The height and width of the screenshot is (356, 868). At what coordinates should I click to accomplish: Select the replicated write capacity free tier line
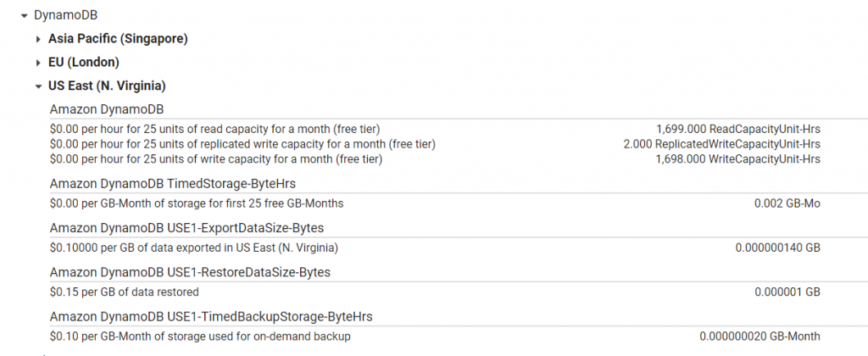tap(242, 144)
